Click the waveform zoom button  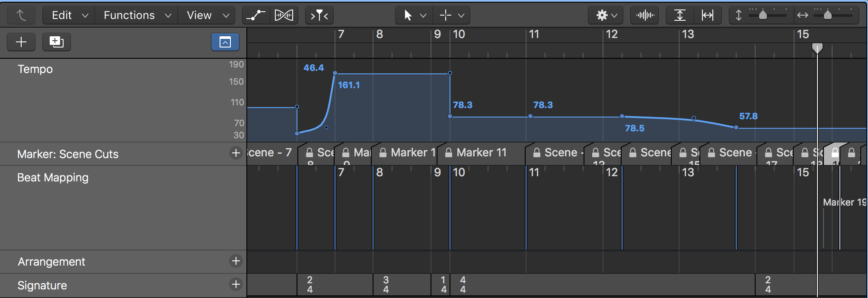tap(645, 16)
